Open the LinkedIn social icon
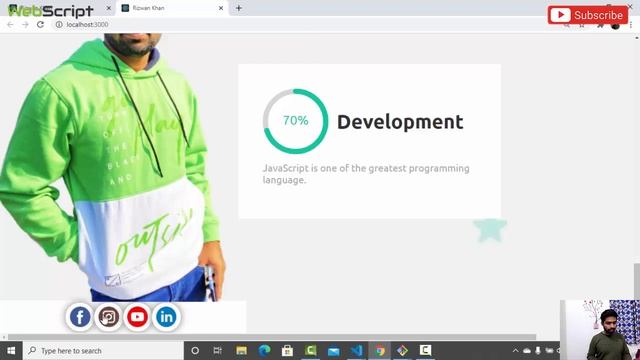 tap(166, 317)
